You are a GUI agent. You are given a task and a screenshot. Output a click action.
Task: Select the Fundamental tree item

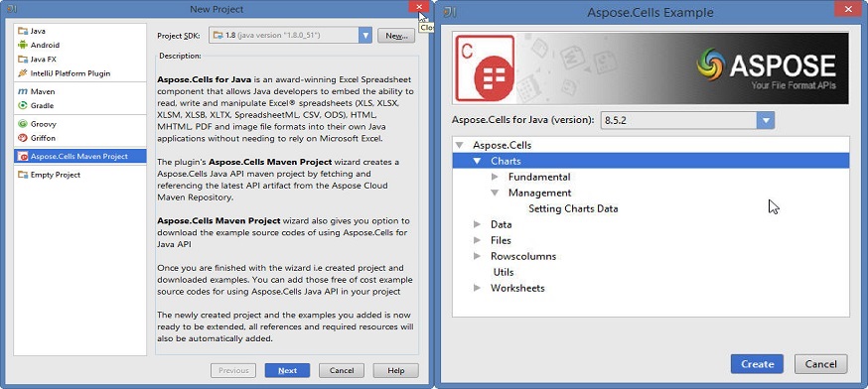tap(539, 177)
